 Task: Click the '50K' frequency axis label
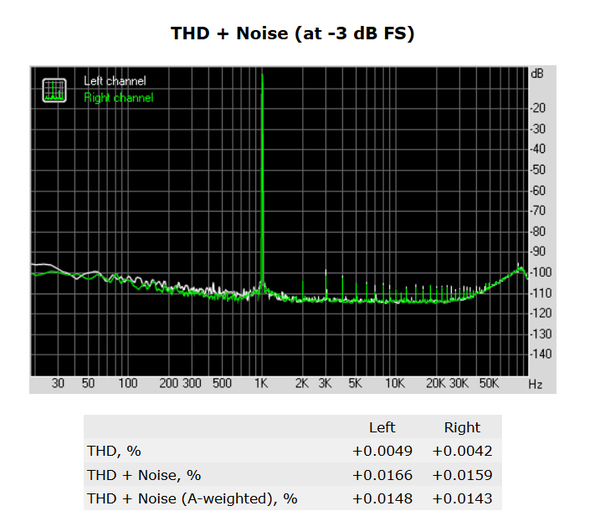[x=489, y=383]
